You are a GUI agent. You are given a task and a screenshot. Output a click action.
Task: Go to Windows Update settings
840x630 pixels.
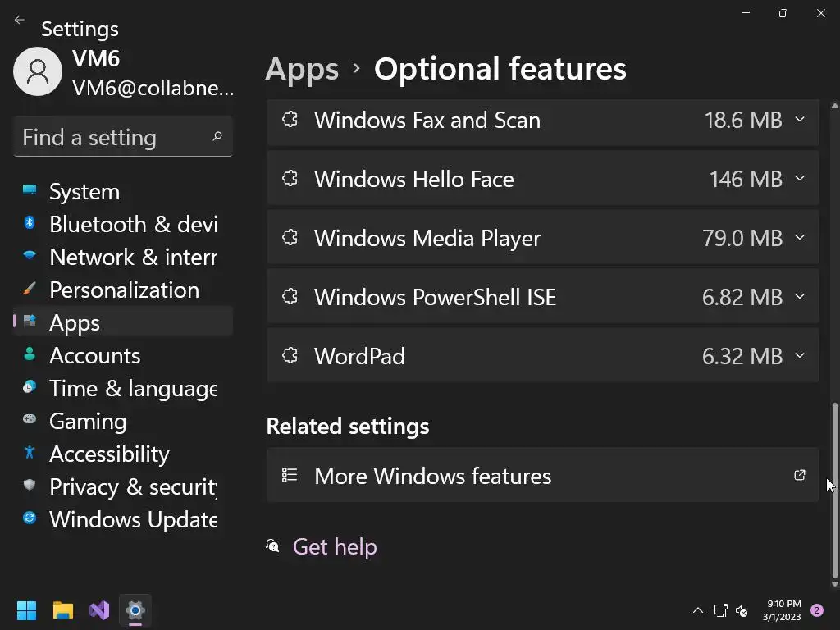pyautogui.click(x=133, y=520)
